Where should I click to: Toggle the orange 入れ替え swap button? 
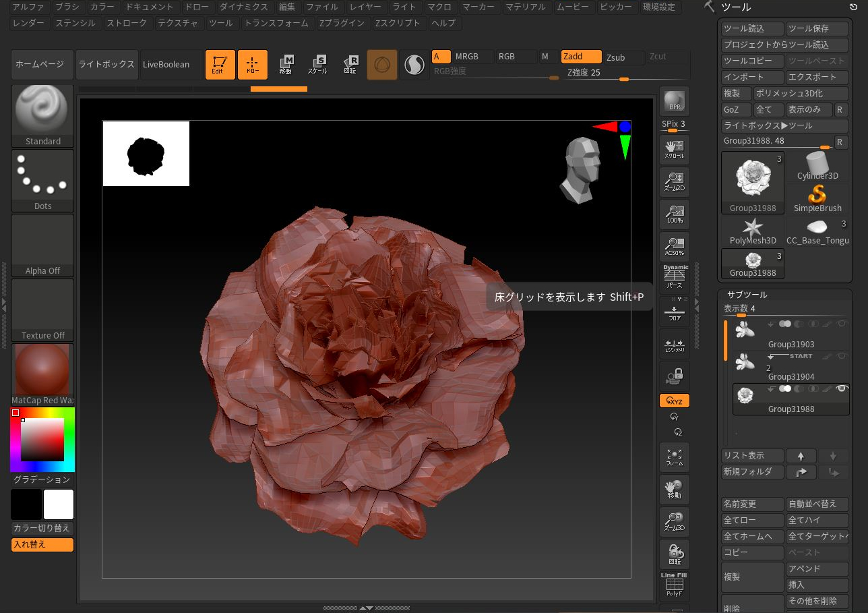[42, 545]
